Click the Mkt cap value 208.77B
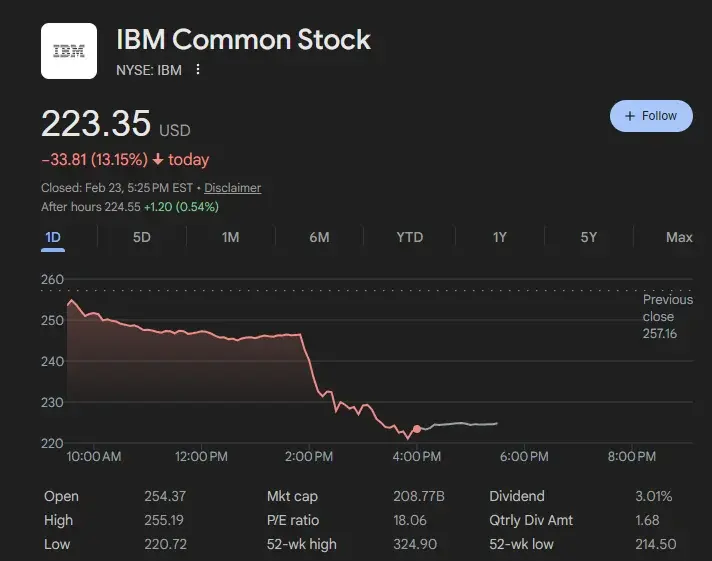Screen dimensions: 712x561 (419, 496)
